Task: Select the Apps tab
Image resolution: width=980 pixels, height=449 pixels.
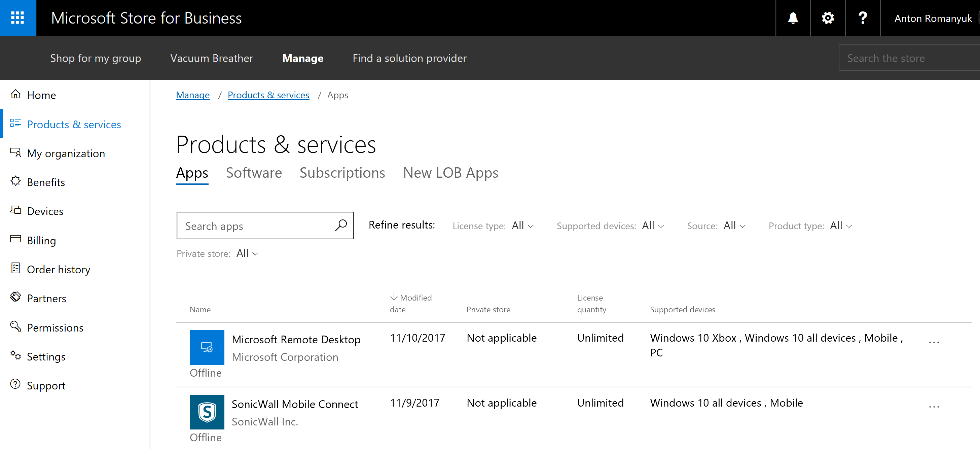Action: pyautogui.click(x=192, y=173)
